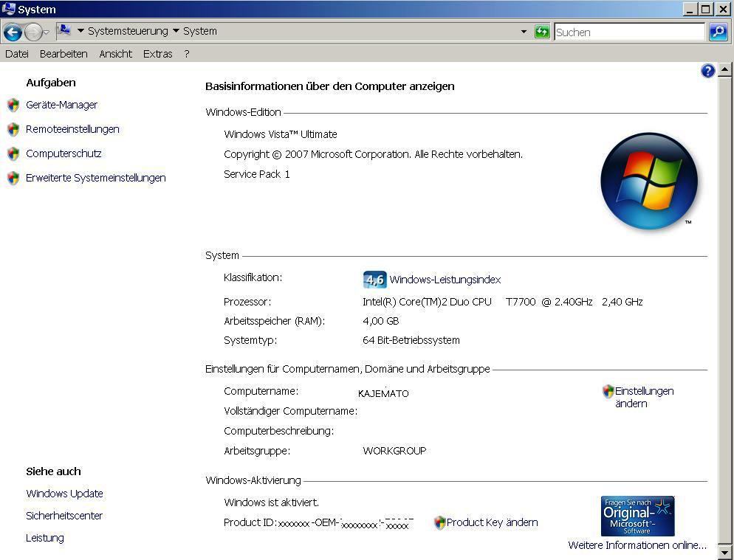Open Leistung link
The width and height of the screenshot is (734, 560).
pos(45,538)
